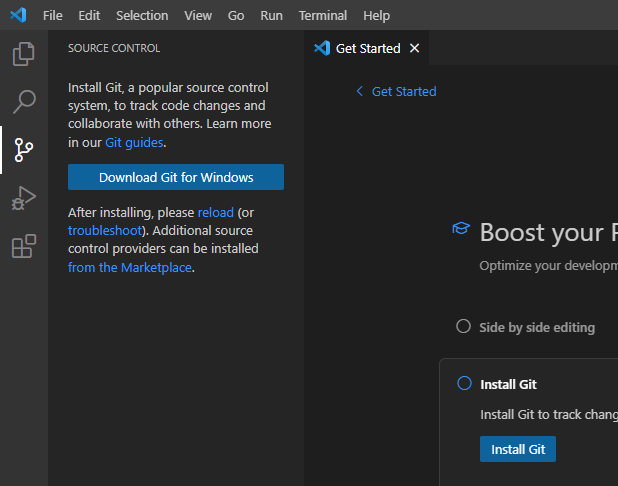Viewport: 618px width, 486px height.
Task: Open the Selection menu
Action: tap(142, 15)
